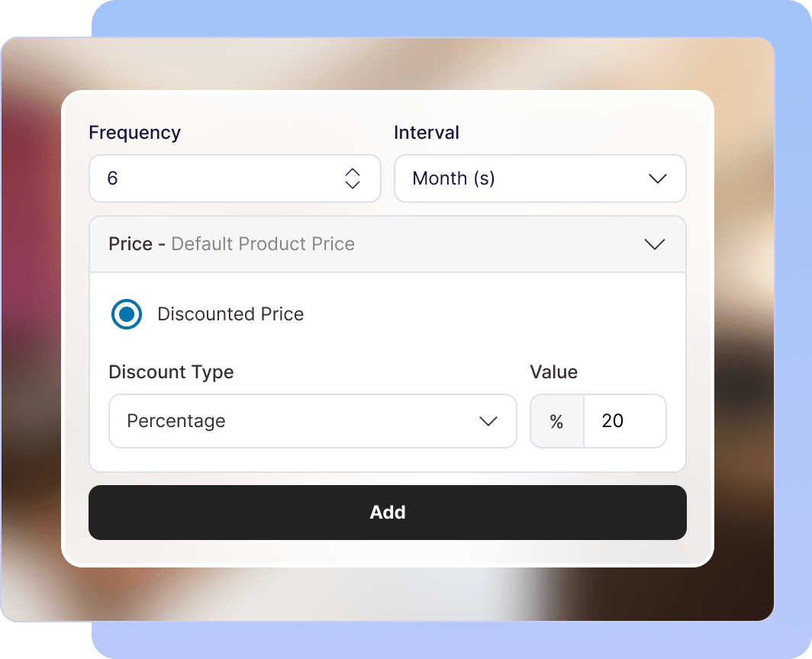Click the Month (s) text in Interval selector

(454, 178)
